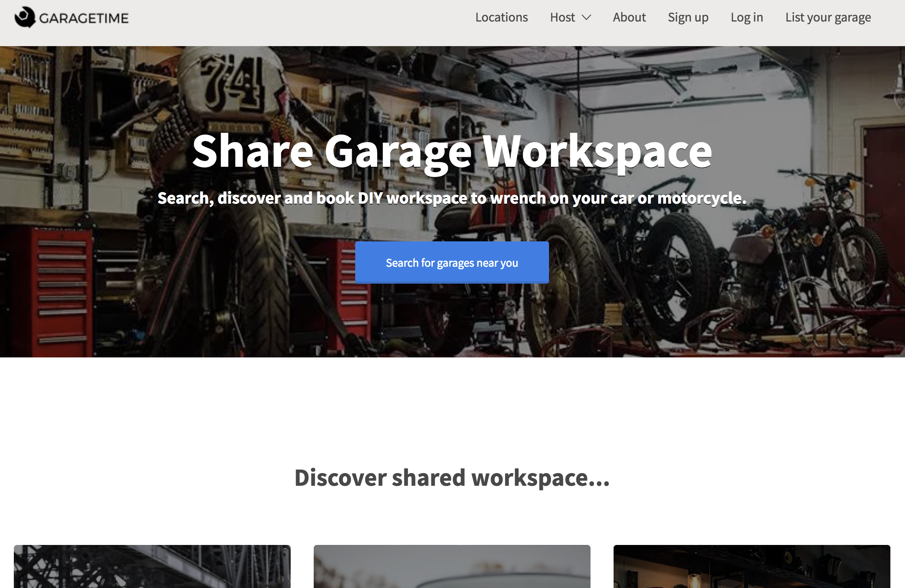Click the Host navigation chevron arrow

[x=586, y=18]
